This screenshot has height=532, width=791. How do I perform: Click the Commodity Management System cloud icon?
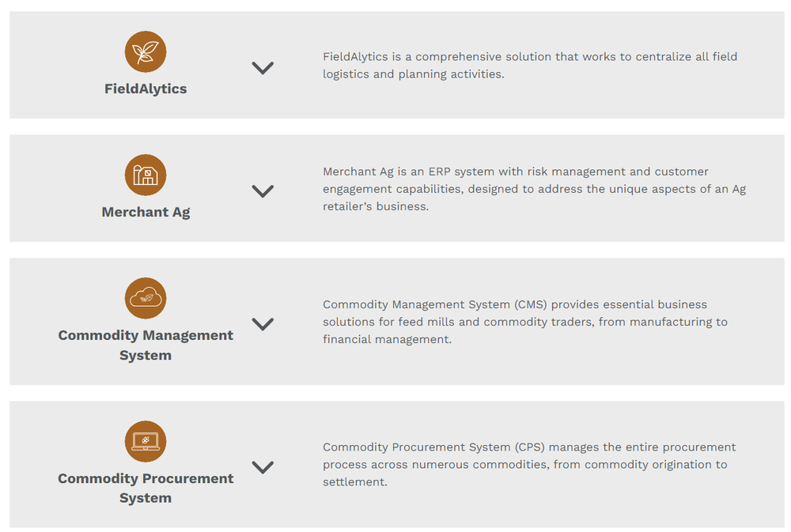click(x=146, y=298)
